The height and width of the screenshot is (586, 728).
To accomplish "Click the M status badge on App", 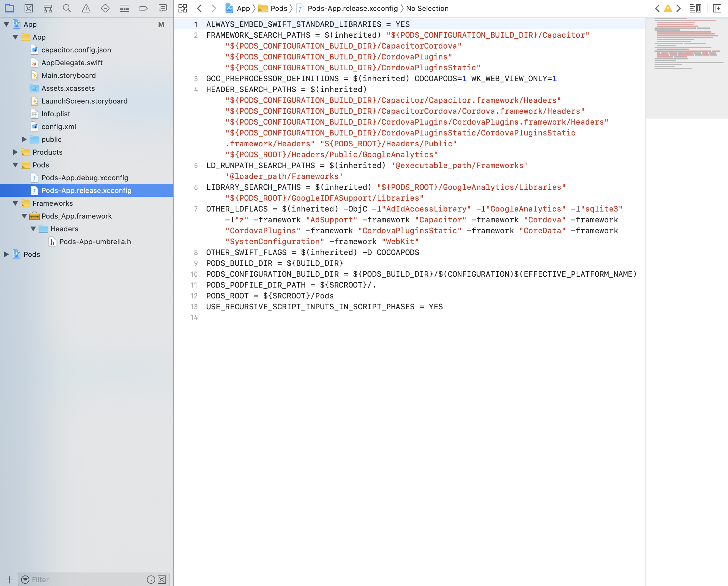I will (161, 24).
